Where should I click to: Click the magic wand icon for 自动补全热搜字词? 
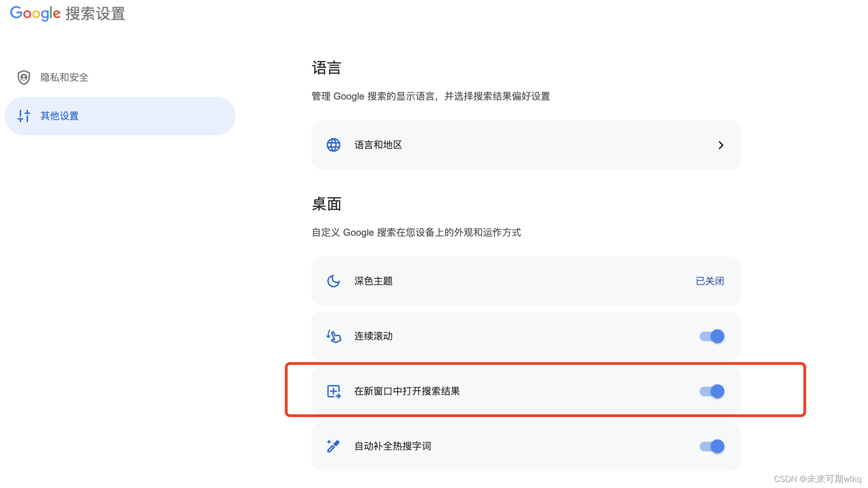point(333,446)
